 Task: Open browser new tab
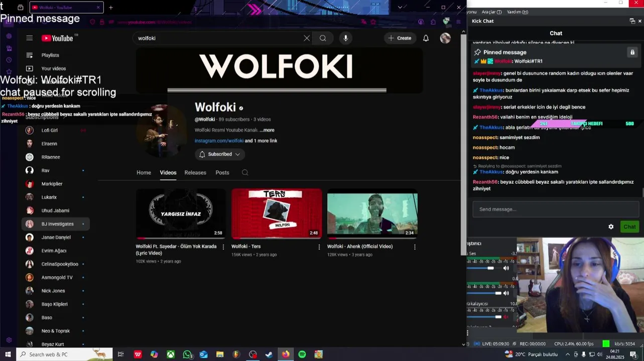coord(110,8)
